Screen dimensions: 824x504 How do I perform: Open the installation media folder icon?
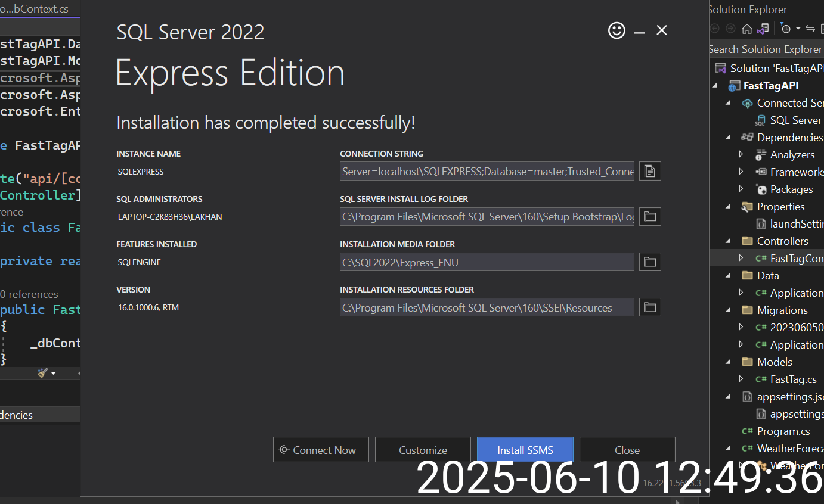click(x=650, y=262)
